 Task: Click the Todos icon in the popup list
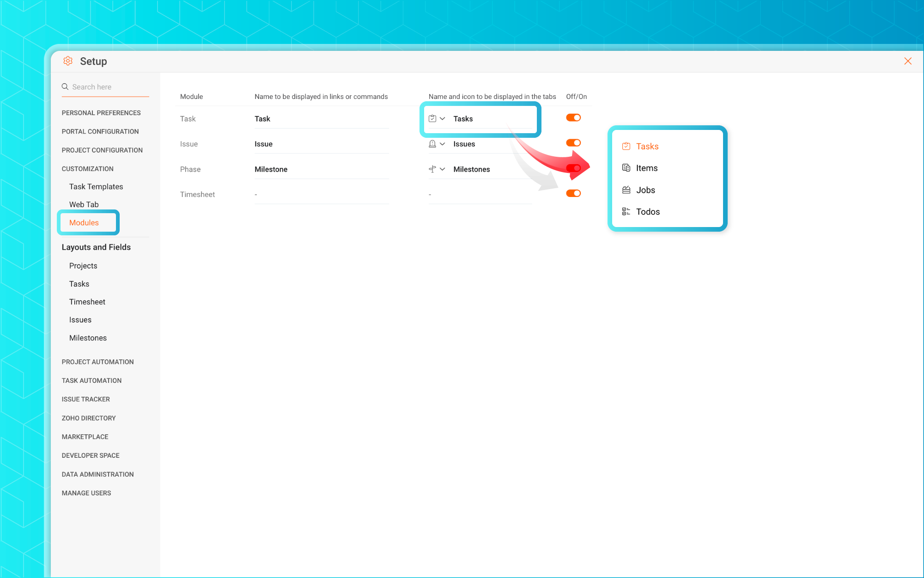[626, 212]
